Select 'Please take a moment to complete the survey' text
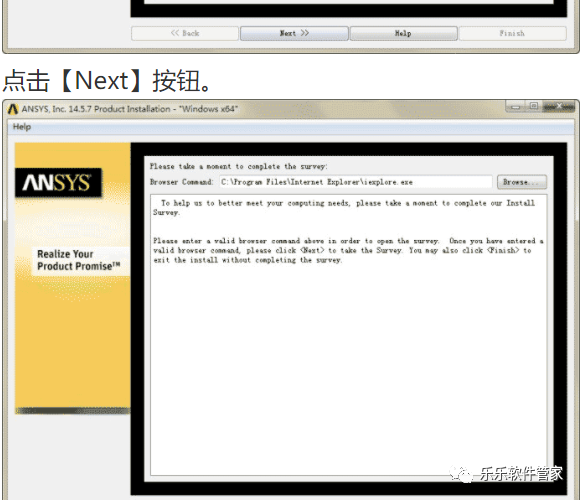Screen dimensions: 582x500 pyautogui.click(x=238, y=166)
